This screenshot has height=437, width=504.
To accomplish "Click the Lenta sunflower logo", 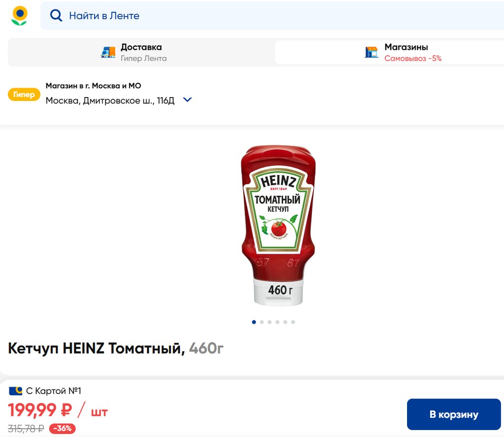I will click(x=19, y=15).
